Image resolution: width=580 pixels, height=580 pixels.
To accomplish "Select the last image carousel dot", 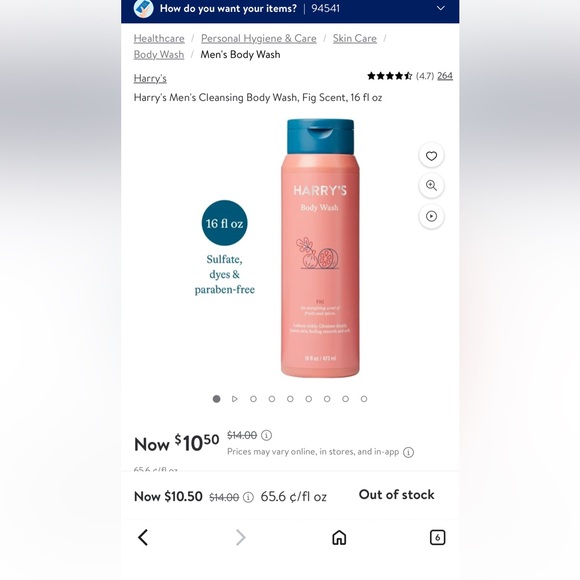I will (364, 399).
